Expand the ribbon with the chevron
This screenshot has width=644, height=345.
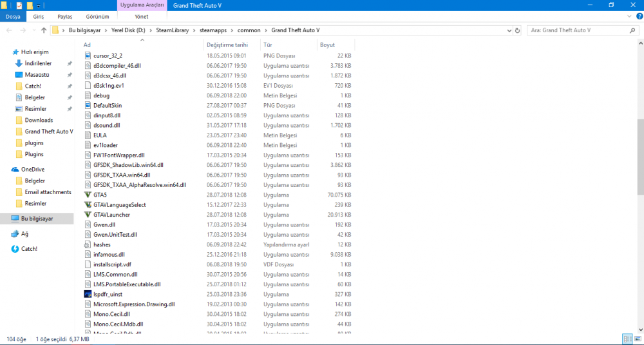click(x=629, y=17)
